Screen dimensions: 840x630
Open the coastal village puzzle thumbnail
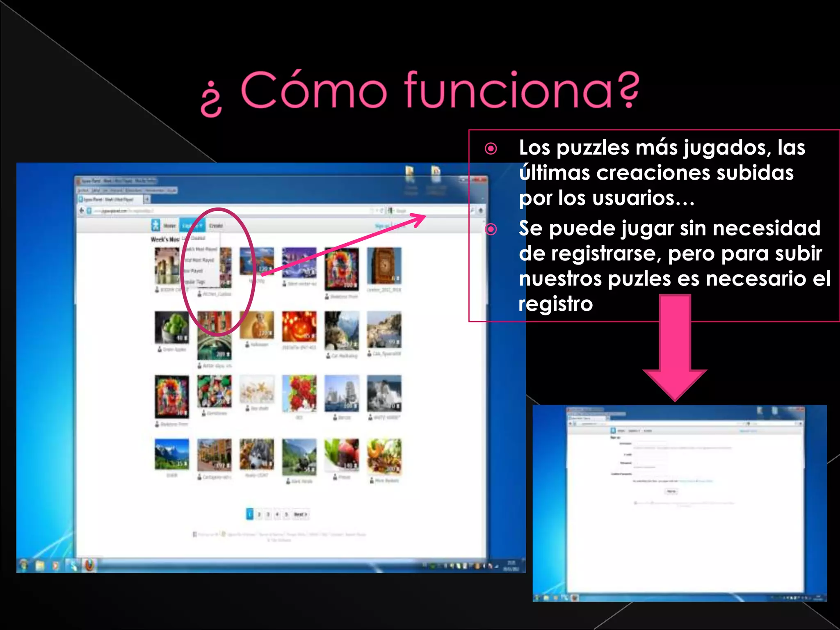point(384,329)
